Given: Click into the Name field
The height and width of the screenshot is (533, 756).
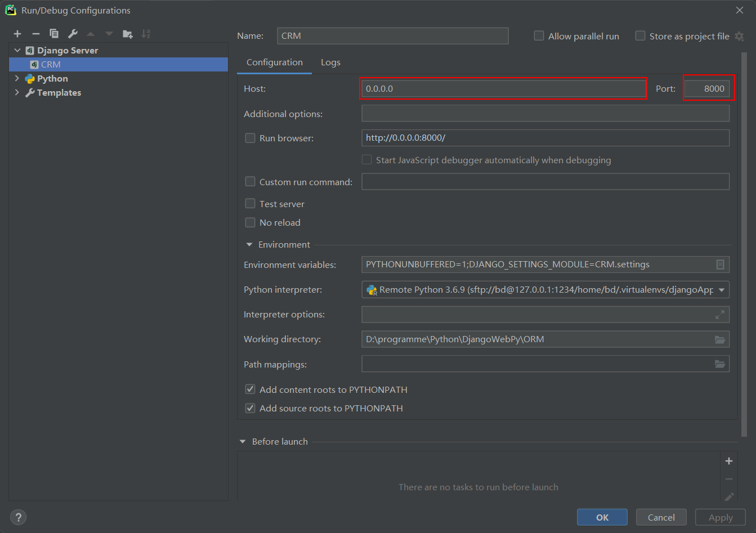Looking at the screenshot, I should click(x=393, y=35).
